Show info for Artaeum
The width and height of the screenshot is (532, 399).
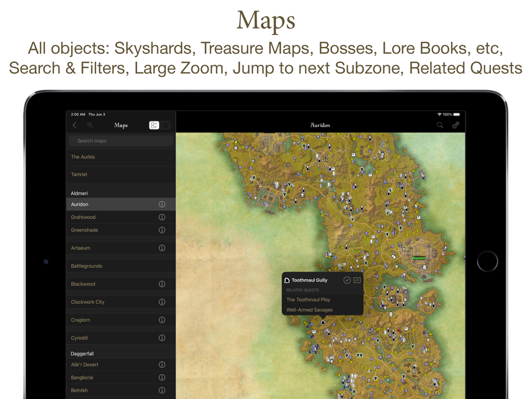click(162, 248)
